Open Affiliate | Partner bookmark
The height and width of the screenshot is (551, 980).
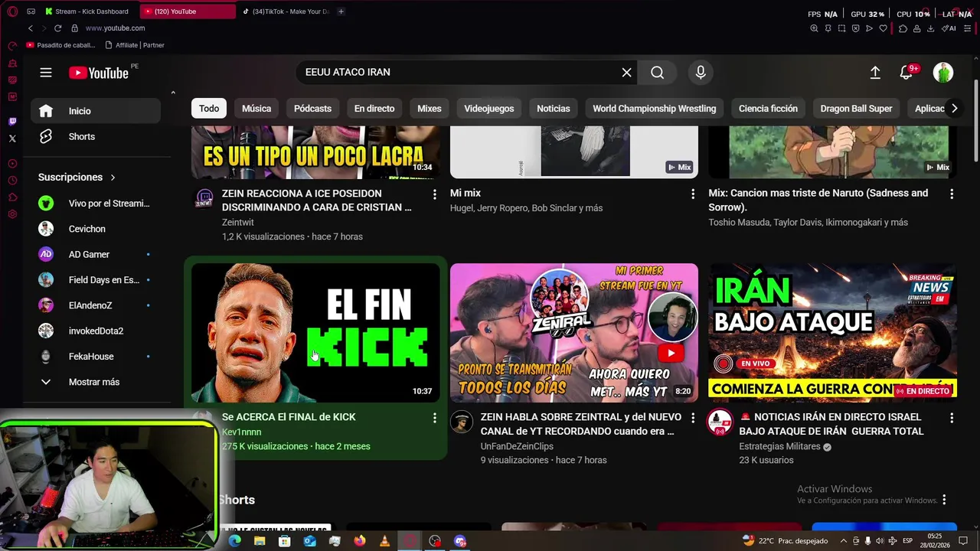pos(135,45)
